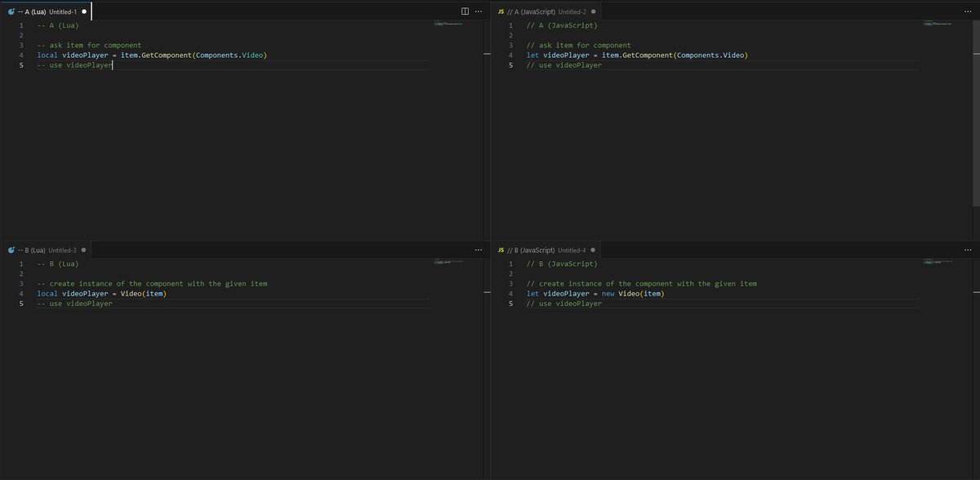Viewport: 980px width, 480px height.
Task: Open more actions menu in Untitled-1 group
Action: [x=479, y=11]
